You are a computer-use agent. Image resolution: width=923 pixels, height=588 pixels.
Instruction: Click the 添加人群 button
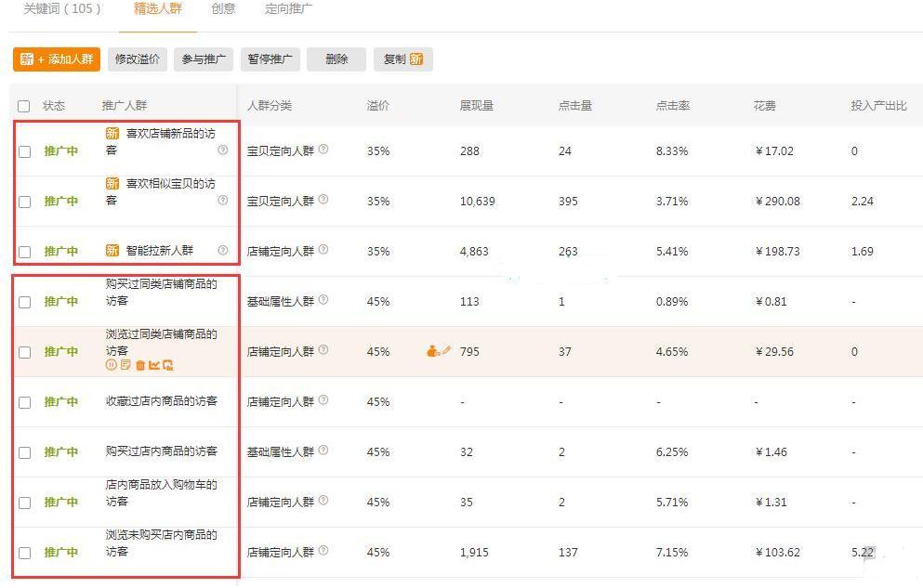56,59
